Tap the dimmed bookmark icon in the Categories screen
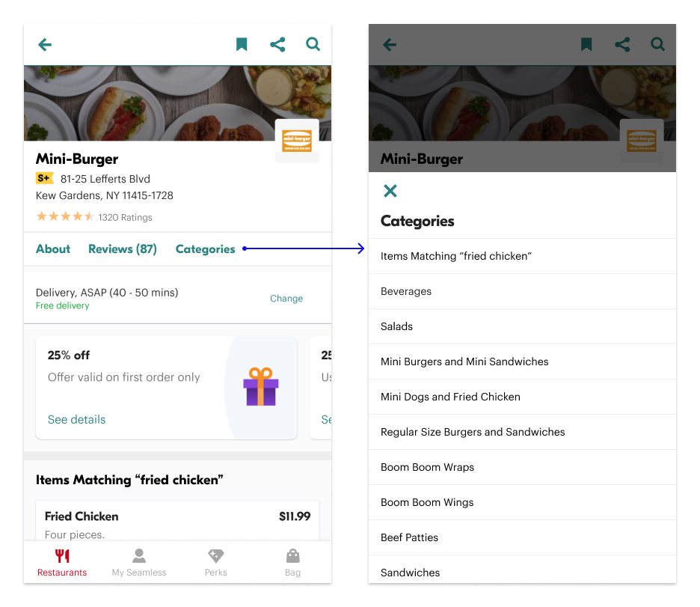700x607 pixels. coord(586,44)
